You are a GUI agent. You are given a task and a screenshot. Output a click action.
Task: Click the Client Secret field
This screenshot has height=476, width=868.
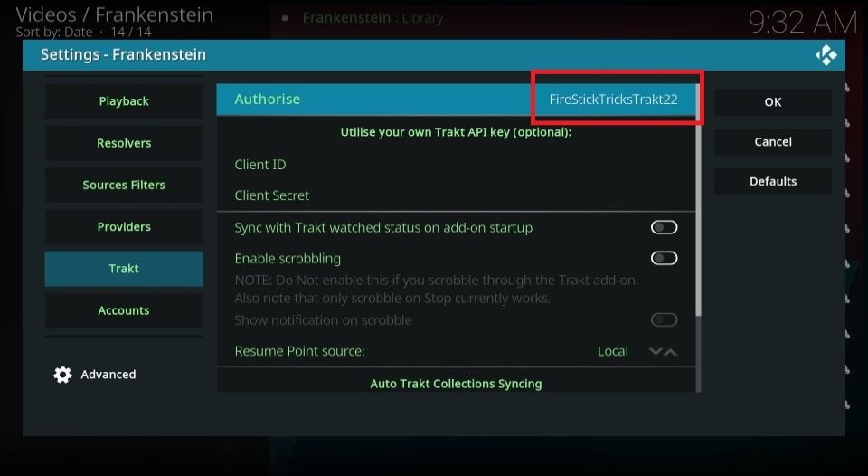[456, 195]
